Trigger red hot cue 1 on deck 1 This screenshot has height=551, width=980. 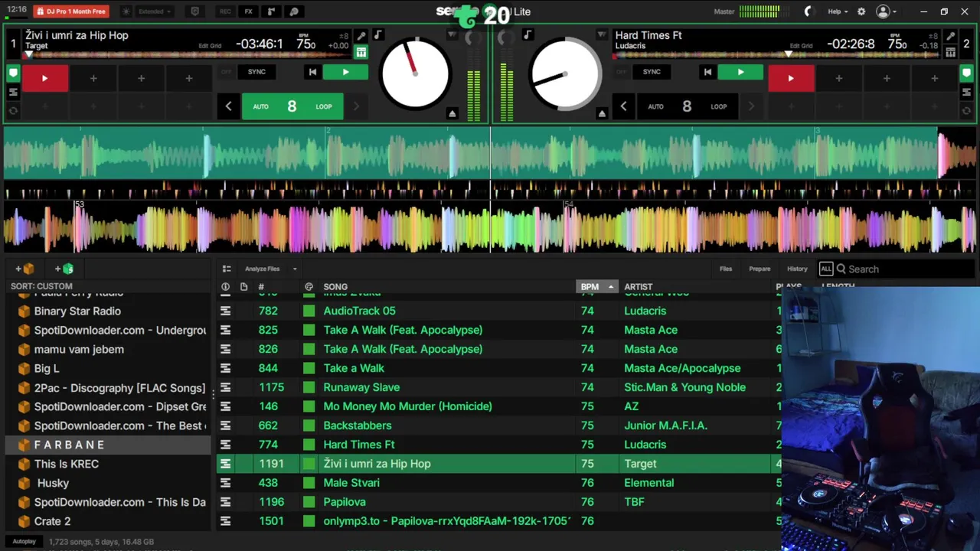click(x=44, y=78)
